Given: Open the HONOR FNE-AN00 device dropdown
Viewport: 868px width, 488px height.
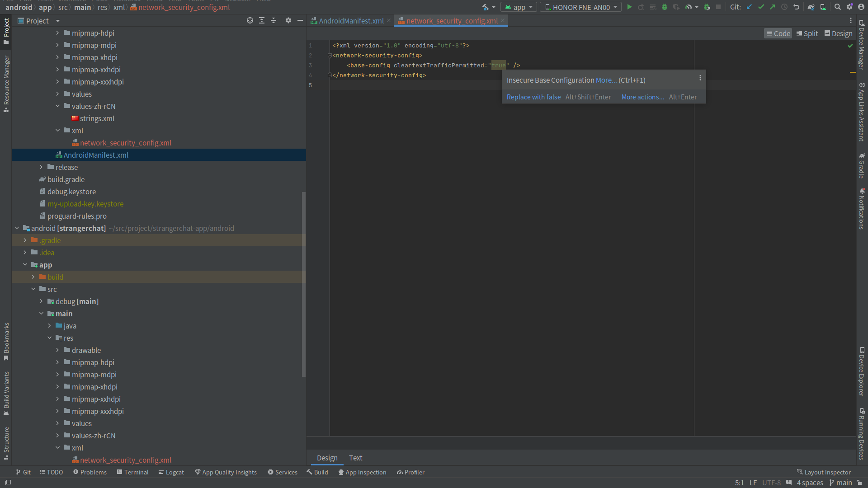Looking at the screenshot, I should pyautogui.click(x=581, y=7).
